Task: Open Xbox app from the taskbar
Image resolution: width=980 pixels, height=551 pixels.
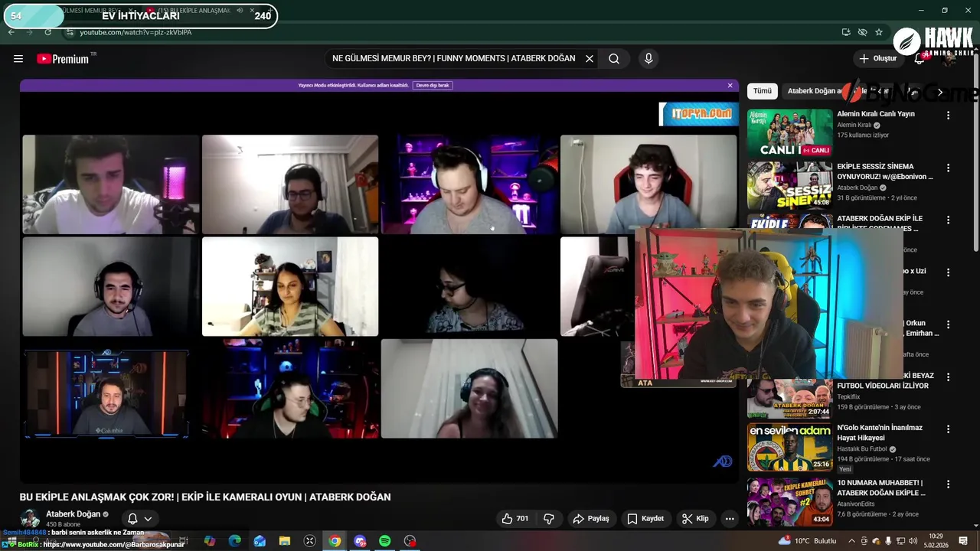Action: [x=309, y=541]
